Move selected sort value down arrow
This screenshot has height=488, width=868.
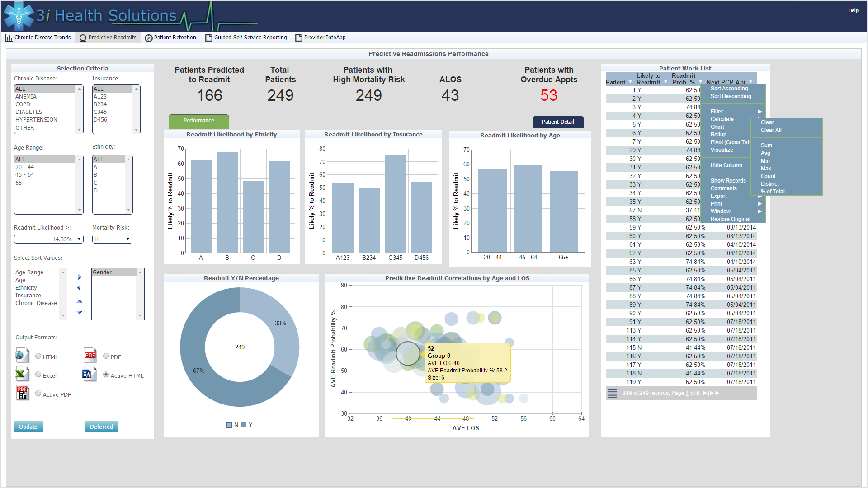pos(80,312)
